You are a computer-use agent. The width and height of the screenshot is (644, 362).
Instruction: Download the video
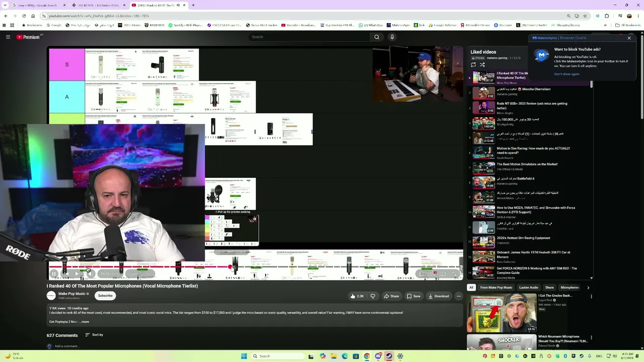point(438,296)
